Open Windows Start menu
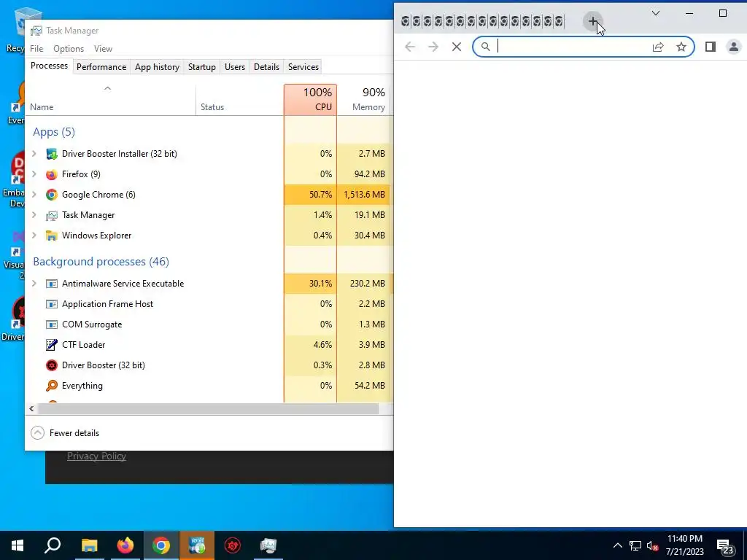 pyautogui.click(x=18, y=545)
